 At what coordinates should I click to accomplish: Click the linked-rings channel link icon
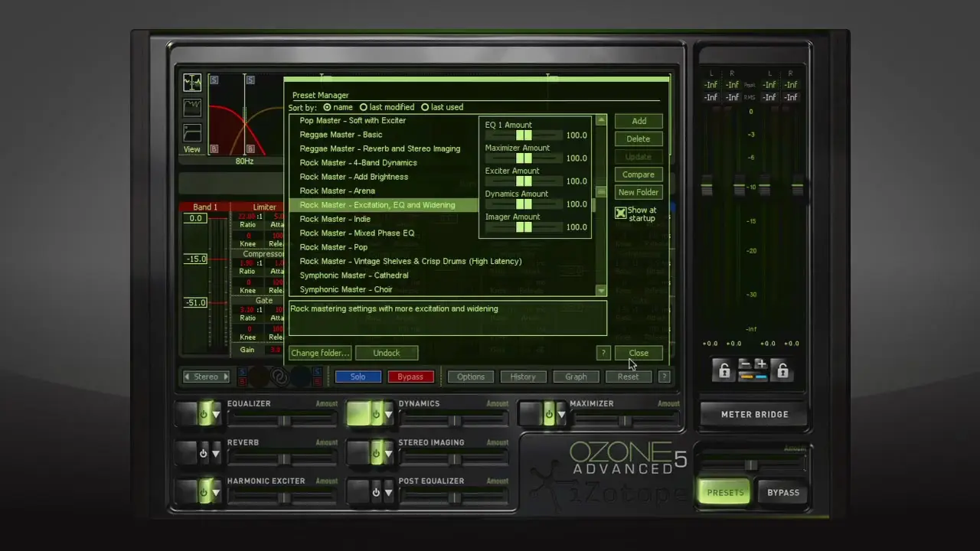click(279, 377)
